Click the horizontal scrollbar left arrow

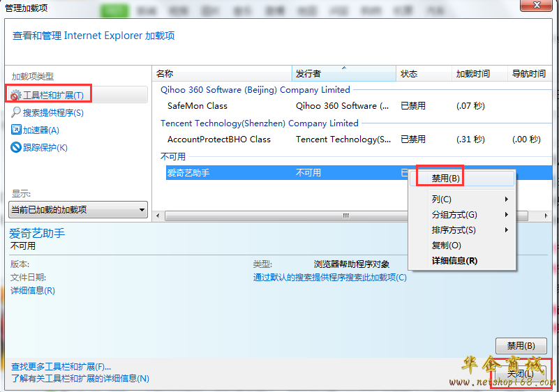(x=158, y=216)
